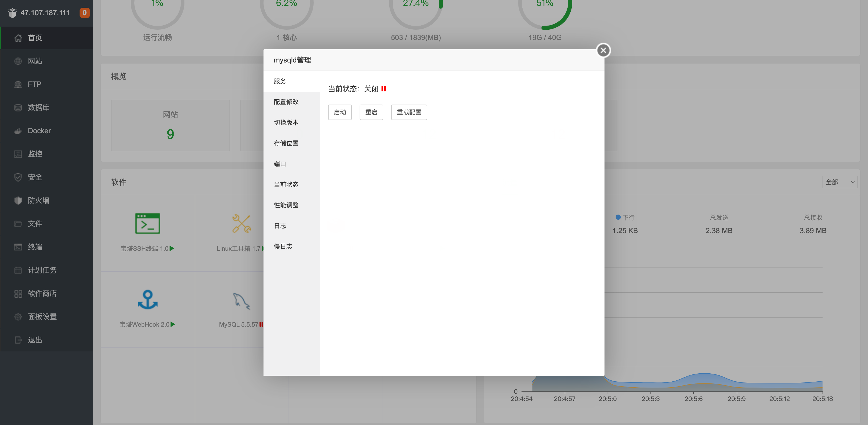
Task: Click the logout icon beside 退出
Action: tap(18, 340)
